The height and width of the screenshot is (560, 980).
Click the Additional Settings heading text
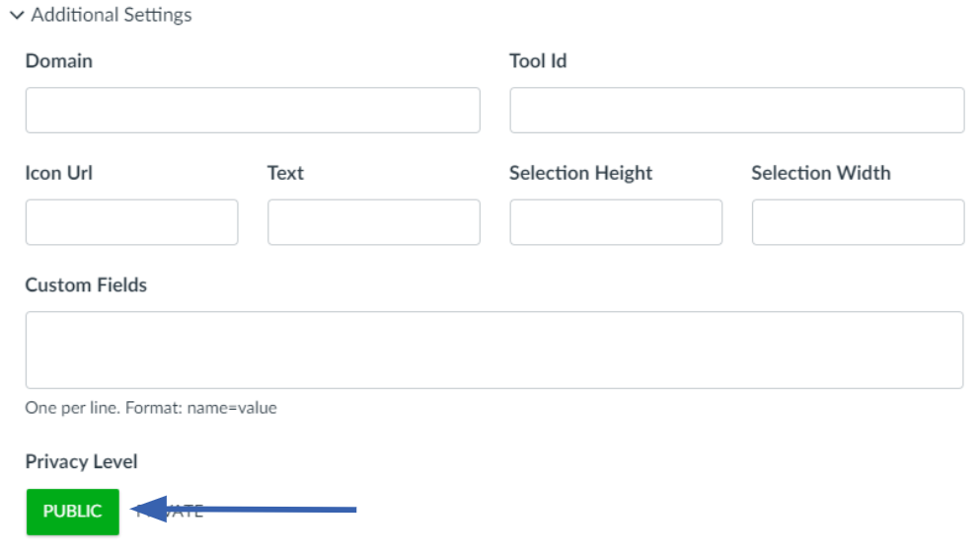[112, 15]
